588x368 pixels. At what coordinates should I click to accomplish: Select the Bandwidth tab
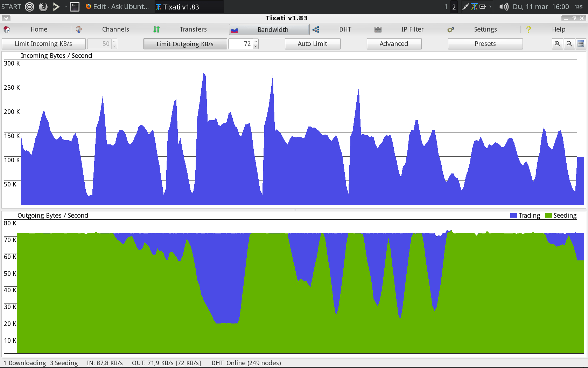point(269,30)
